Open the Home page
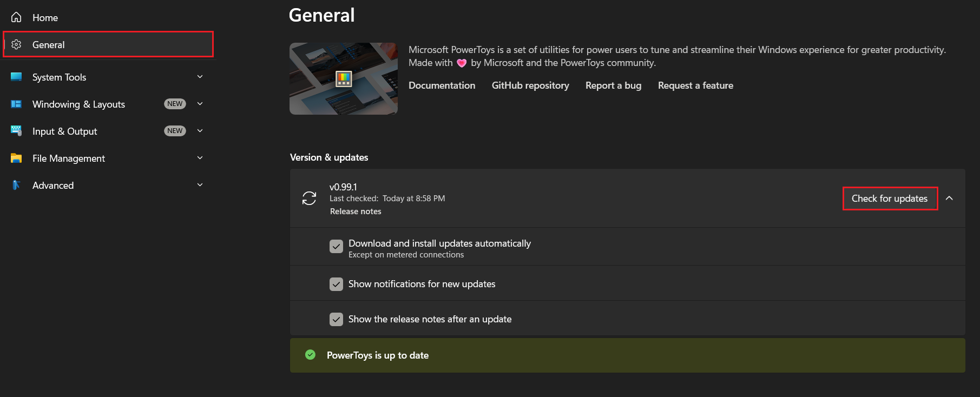 [x=108, y=17]
